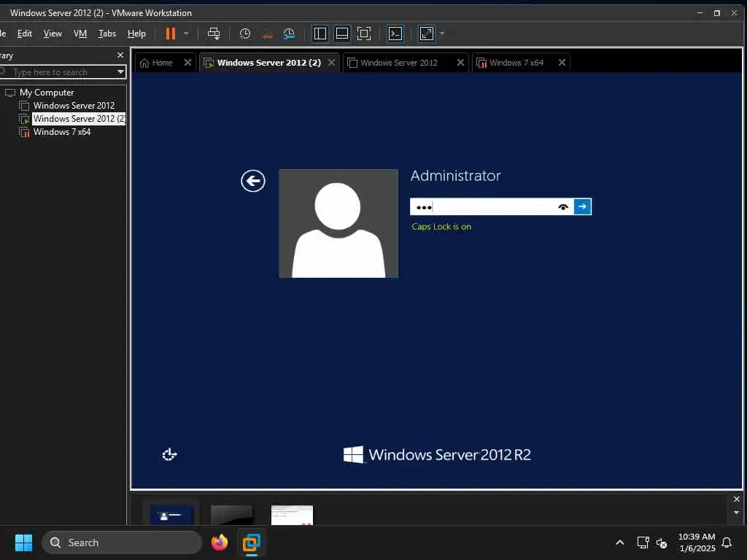This screenshot has height=560, width=747.
Task: Click the back arrow on login screen
Action: [253, 181]
